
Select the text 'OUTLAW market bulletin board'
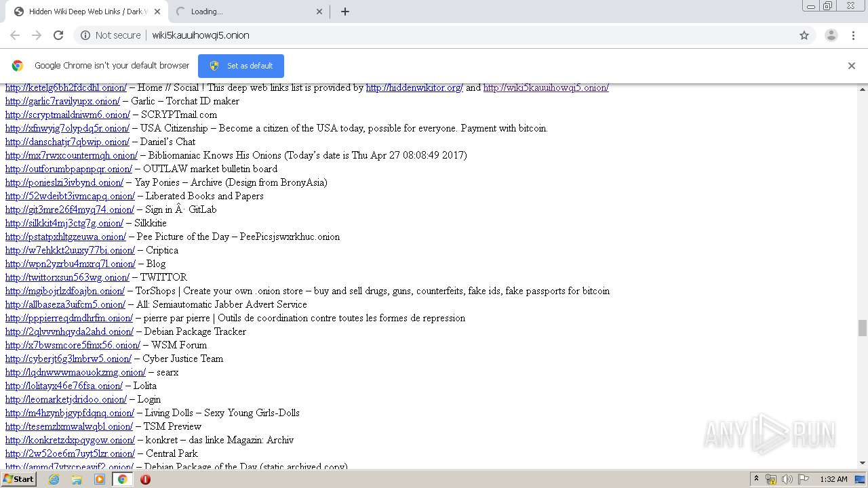(210, 169)
